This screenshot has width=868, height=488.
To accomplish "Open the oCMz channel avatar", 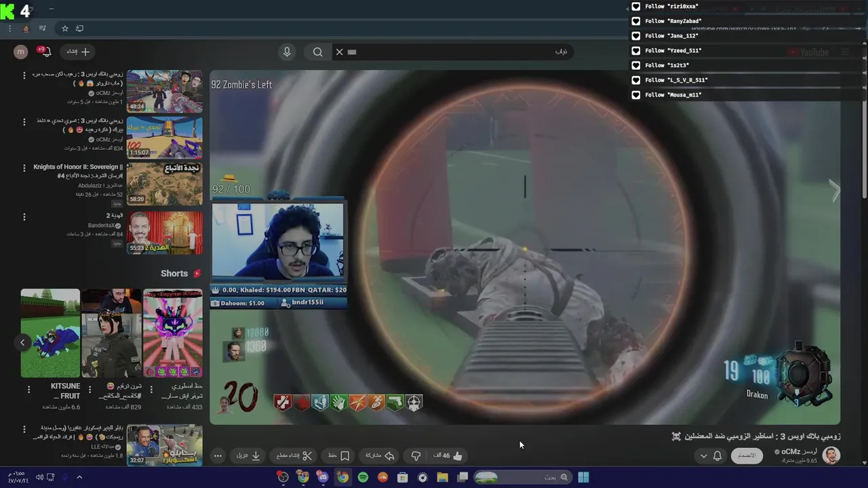I will click(831, 455).
